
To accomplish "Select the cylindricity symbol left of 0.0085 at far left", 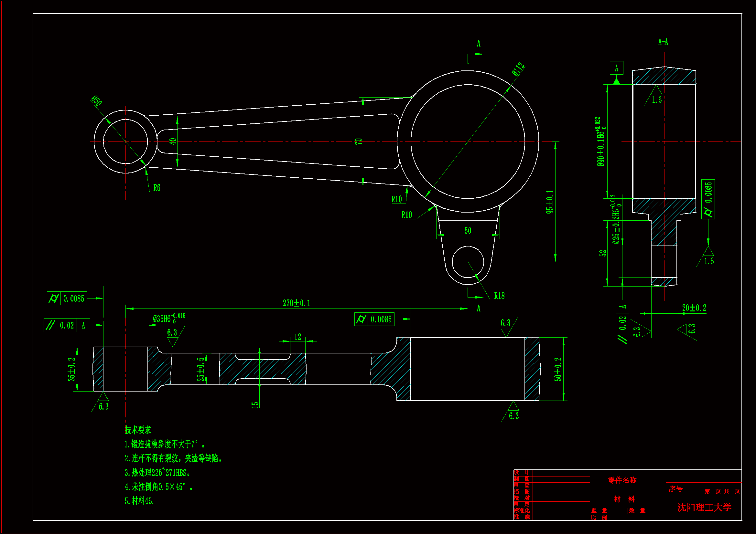I will [x=54, y=298].
